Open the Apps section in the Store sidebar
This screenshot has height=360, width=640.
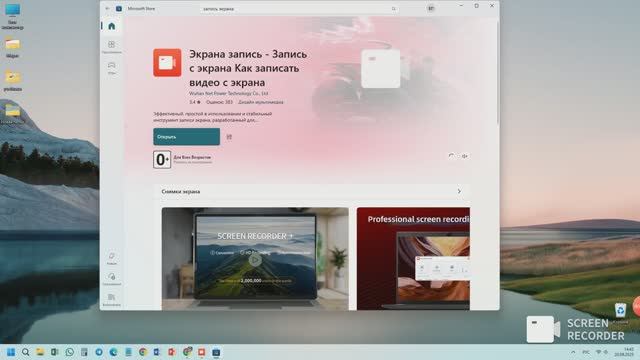point(111,46)
